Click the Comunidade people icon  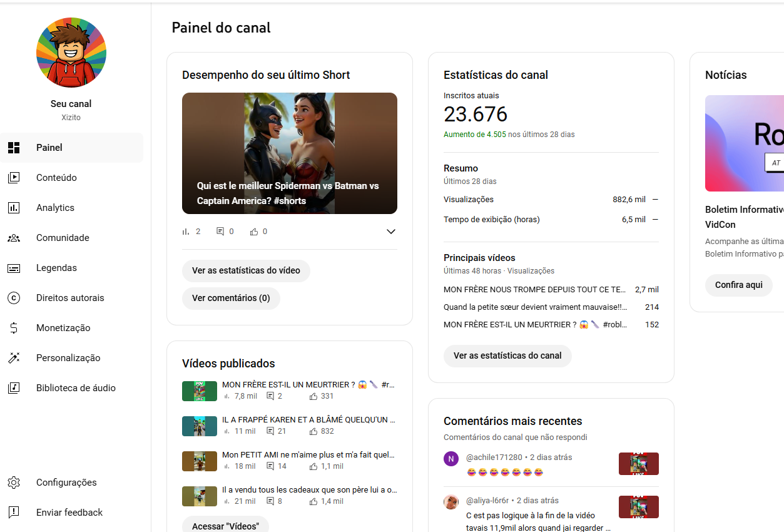[x=14, y=238]
